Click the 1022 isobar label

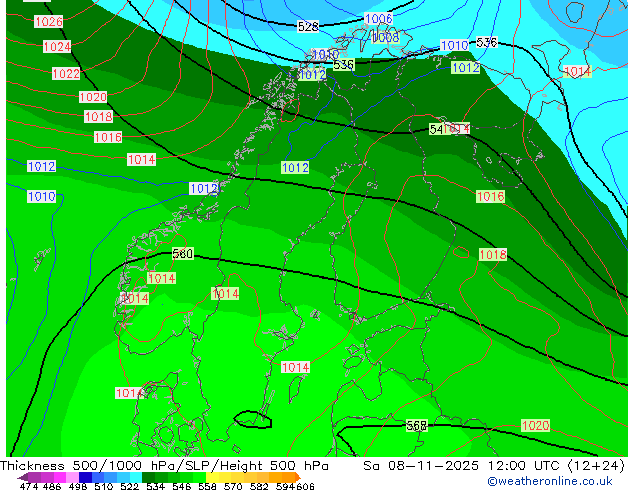click(x=66, y=74)
